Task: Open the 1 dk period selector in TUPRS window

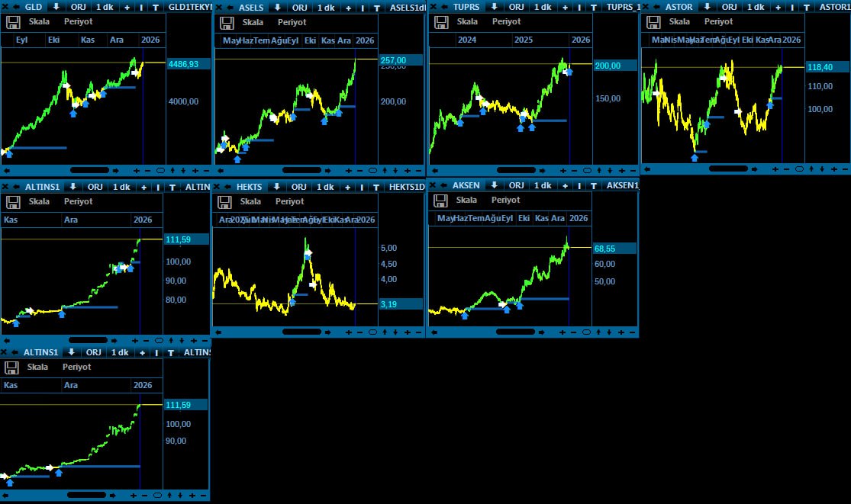Action: [543, 7]
